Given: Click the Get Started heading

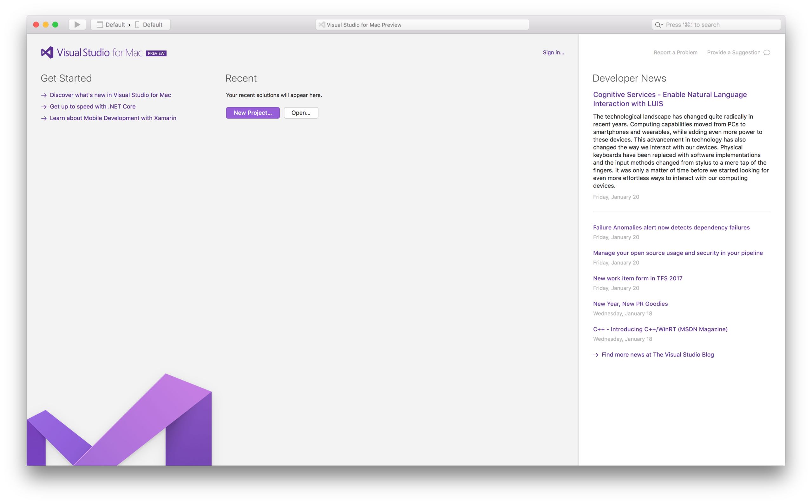Looking at the screenshot, I should (x=66, y=78).
